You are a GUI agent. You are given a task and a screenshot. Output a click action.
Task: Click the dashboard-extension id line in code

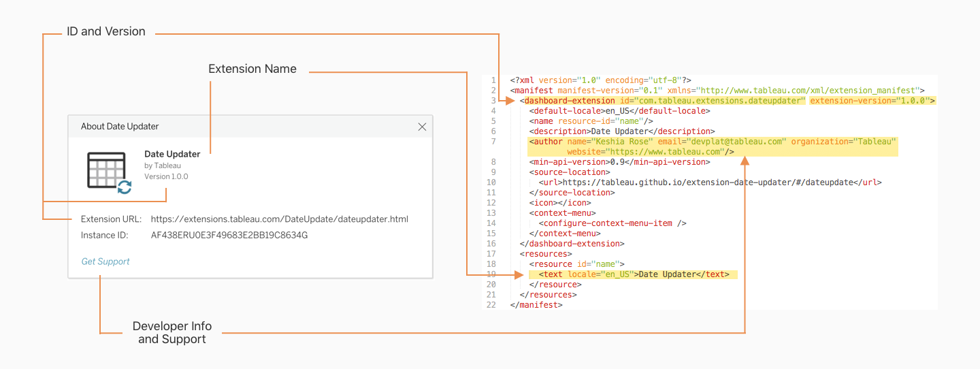728,101
